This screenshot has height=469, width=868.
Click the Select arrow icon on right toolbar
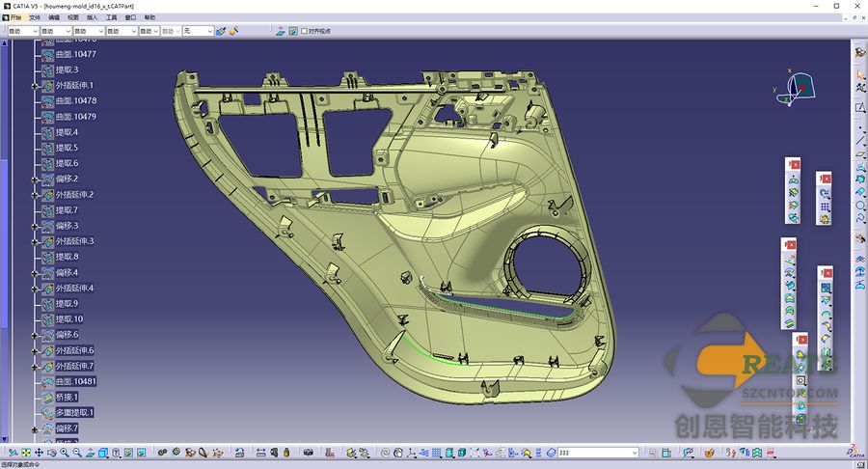click(859, 74)
